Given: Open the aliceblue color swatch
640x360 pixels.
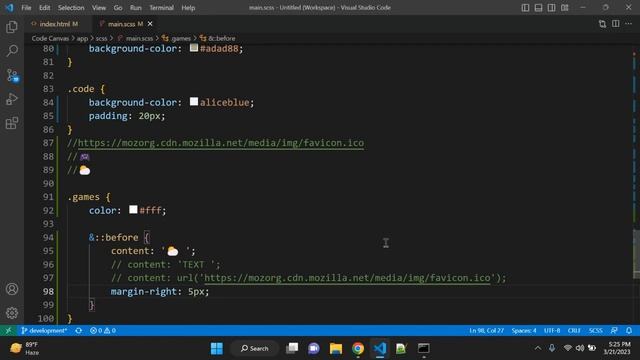Looking at the screenshot, I should pyautogui.click(x=194, y=102).
